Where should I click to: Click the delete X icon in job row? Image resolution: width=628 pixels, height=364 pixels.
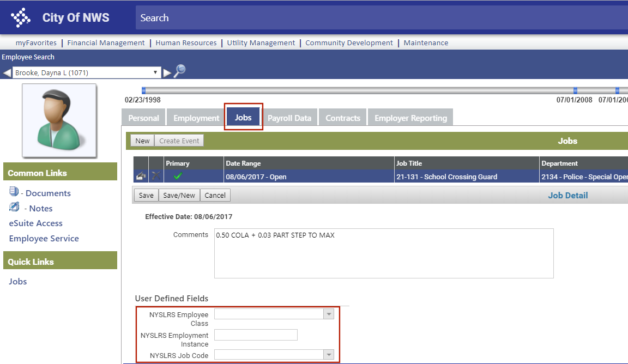tap(156, 177)
